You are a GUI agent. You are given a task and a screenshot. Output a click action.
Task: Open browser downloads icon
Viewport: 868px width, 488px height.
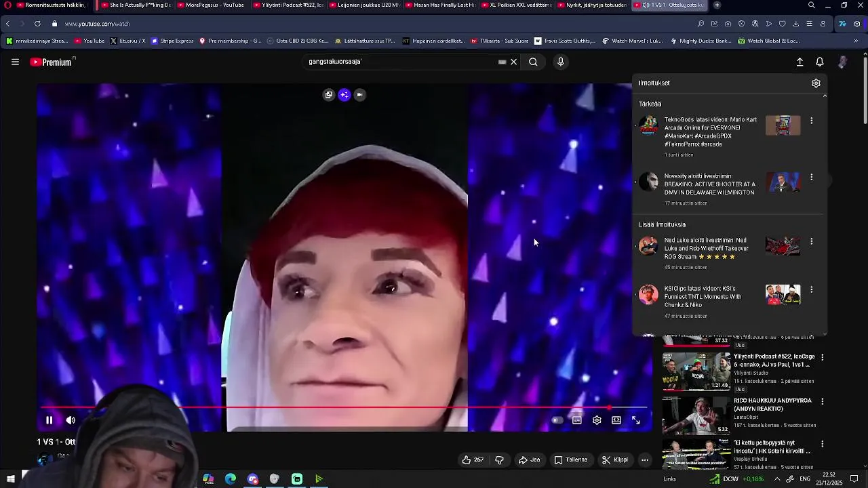795,24
